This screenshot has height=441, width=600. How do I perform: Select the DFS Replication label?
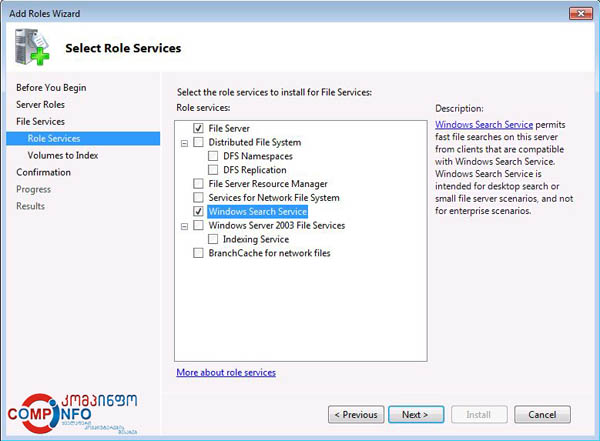pos(254,170)
